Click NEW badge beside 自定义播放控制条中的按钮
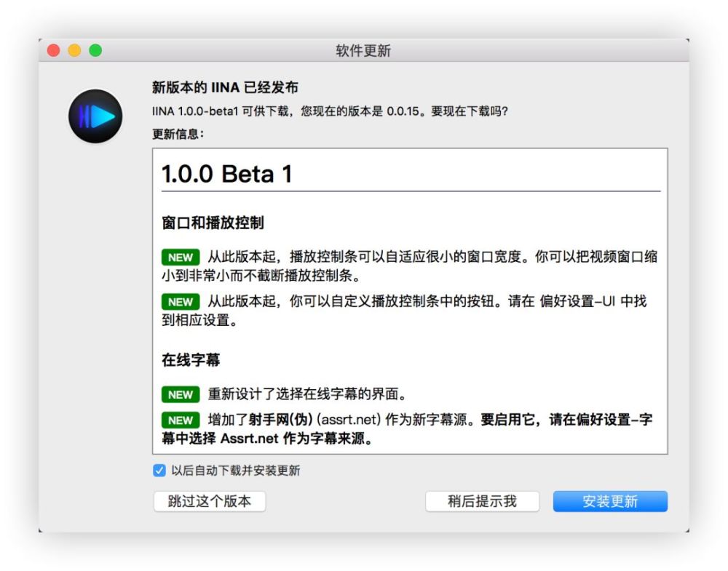728x571 pixels. (181, 302)
